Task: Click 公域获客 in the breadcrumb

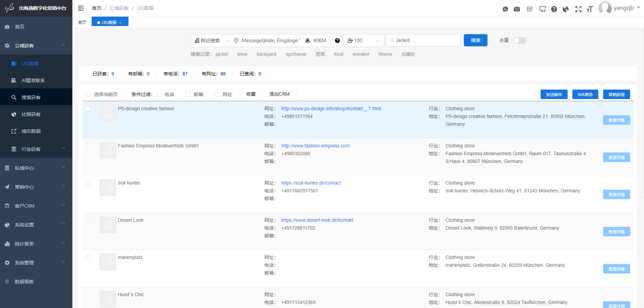Action: pos(119,8)
